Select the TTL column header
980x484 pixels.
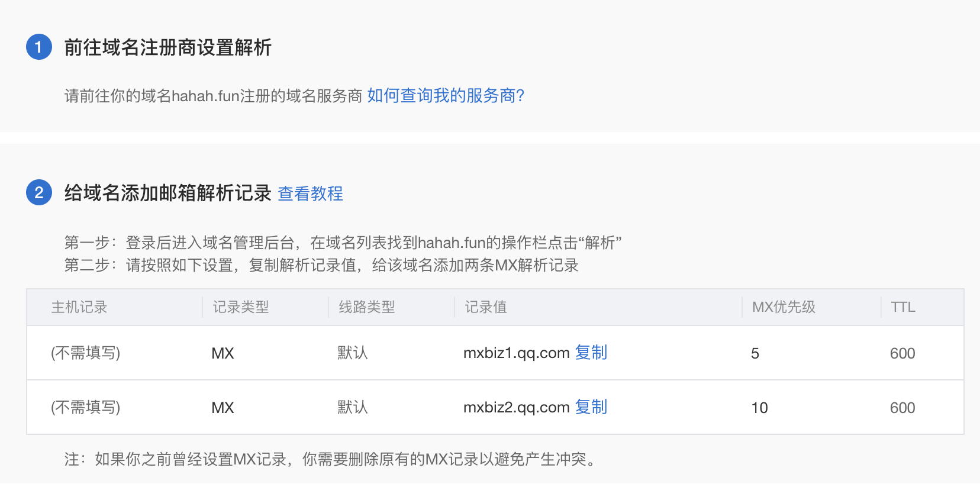(x=902, y=307)
